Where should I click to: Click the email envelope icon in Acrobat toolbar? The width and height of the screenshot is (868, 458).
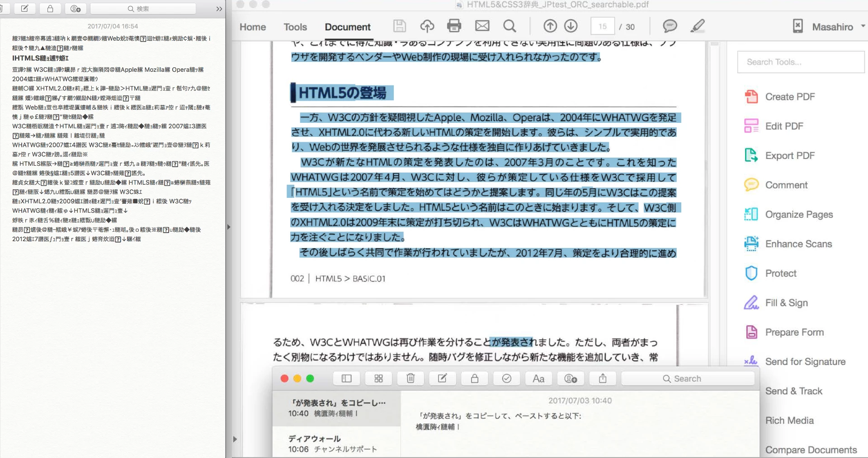click(x=482, y=26)
